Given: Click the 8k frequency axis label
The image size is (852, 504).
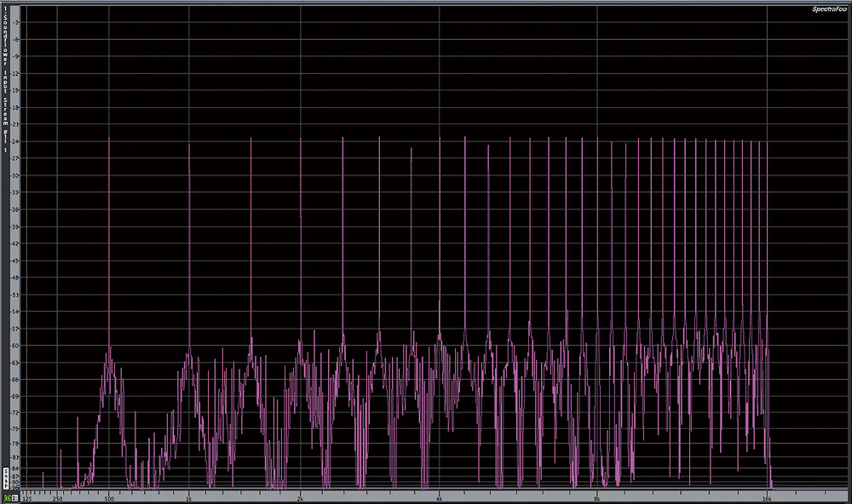Looking at the screenshot, I should tap(596, 499).
